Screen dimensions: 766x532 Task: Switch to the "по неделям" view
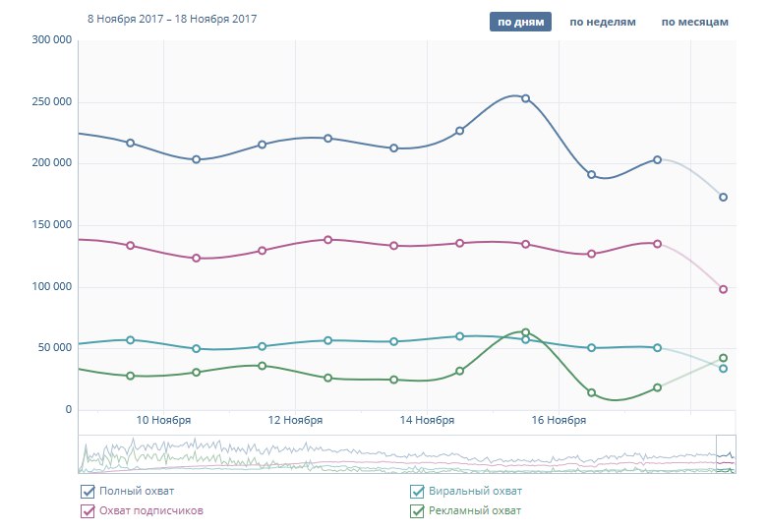click(x=603, y=22)
